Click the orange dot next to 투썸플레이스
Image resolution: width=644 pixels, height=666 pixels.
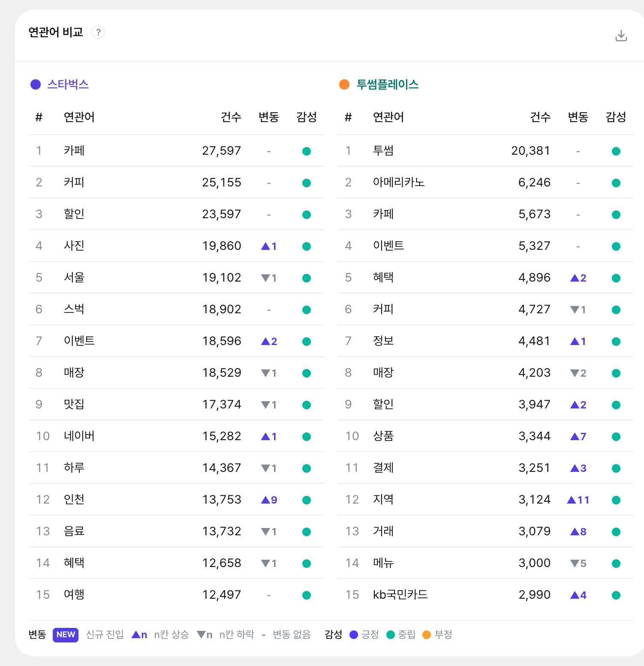pos(344,84)
